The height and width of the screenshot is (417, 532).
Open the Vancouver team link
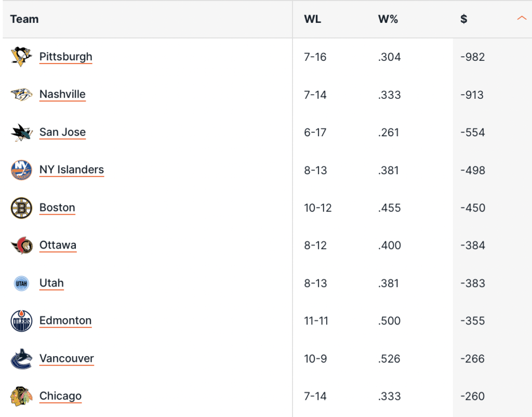(x=66, y=358)
